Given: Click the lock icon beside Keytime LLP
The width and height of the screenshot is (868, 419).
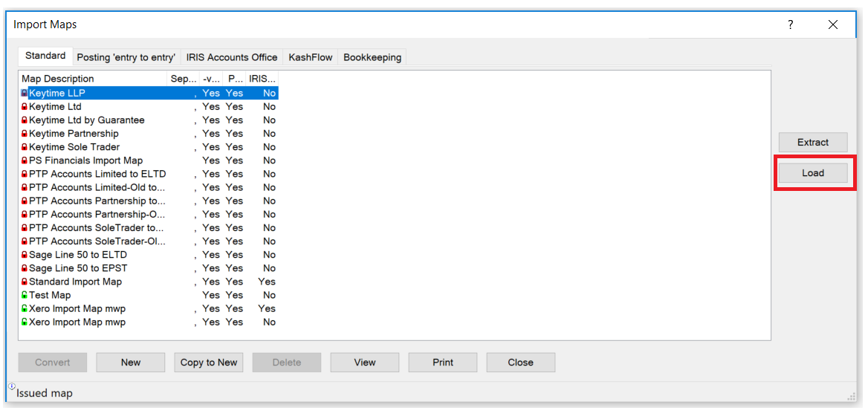Looking at the screenshot, I should (x=25, y=93).
